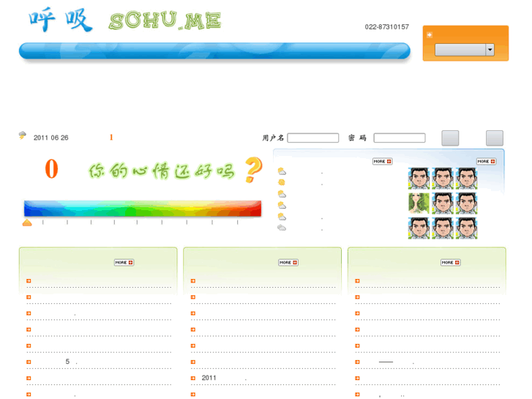The image size is (532, 399).
Task: Click the 呼吸 SOHU.ME site logo
Action: click(125, 20)
